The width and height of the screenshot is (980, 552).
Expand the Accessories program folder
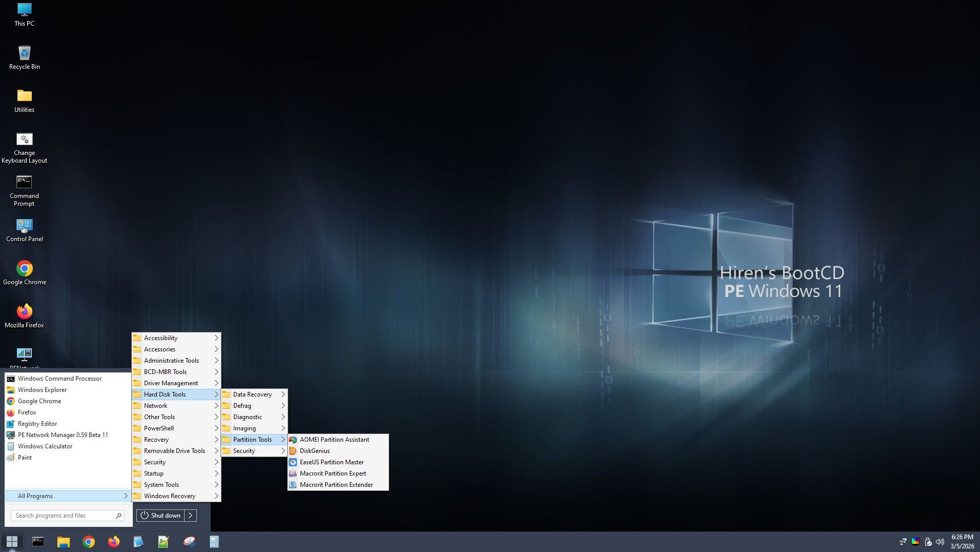176,349
